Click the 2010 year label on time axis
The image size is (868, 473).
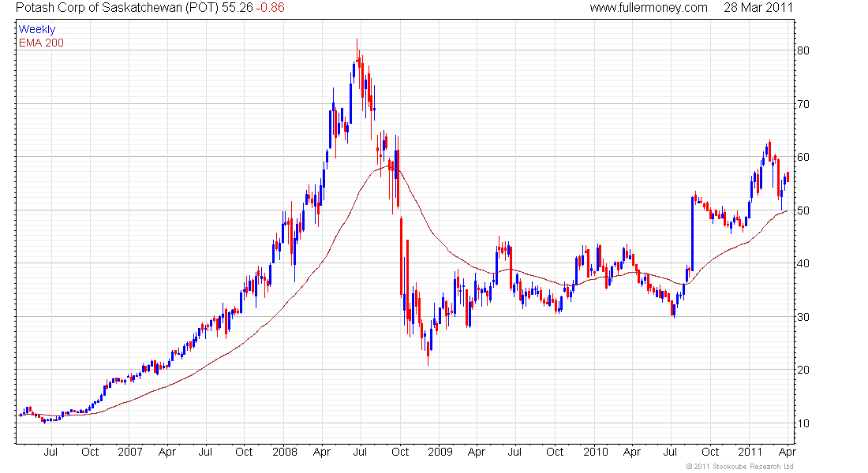tap(596, 452)
